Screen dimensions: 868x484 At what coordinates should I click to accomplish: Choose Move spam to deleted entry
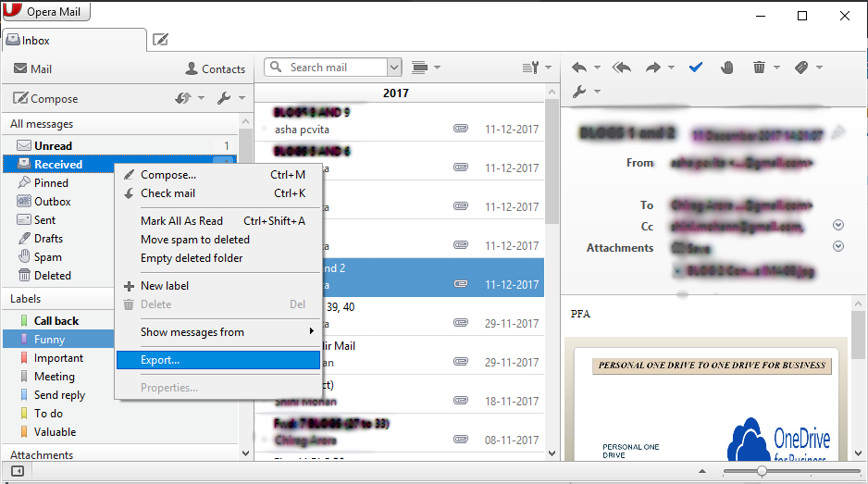coord(218,240)
